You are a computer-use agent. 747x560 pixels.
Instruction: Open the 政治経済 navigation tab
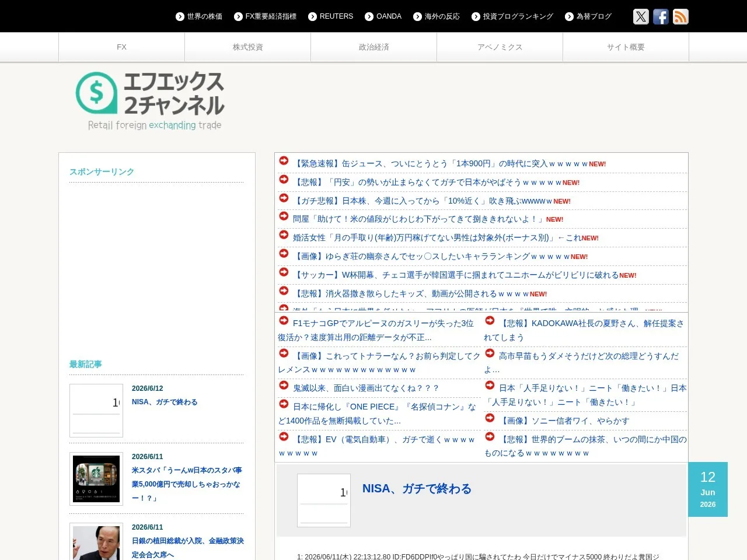373,47
